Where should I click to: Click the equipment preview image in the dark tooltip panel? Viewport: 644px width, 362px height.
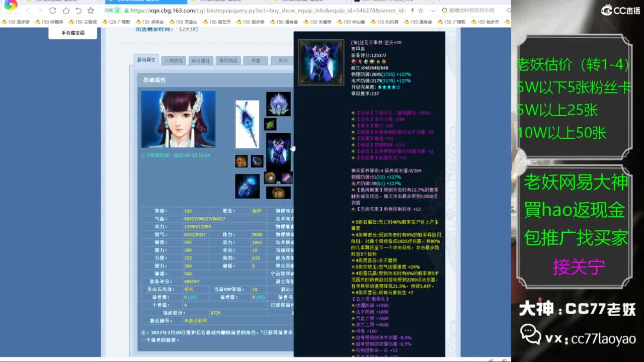click(x=321, y=61)
